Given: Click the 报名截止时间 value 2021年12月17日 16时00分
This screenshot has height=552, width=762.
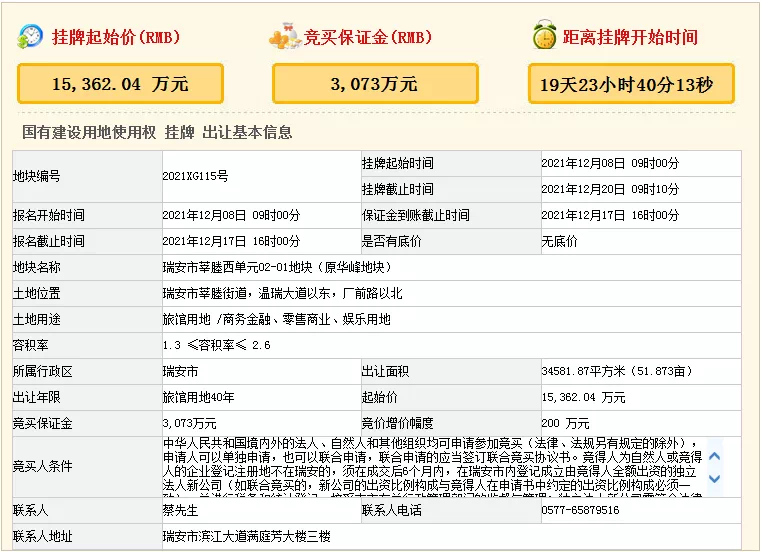Looking at the screenshot, I should click(231, 241).
